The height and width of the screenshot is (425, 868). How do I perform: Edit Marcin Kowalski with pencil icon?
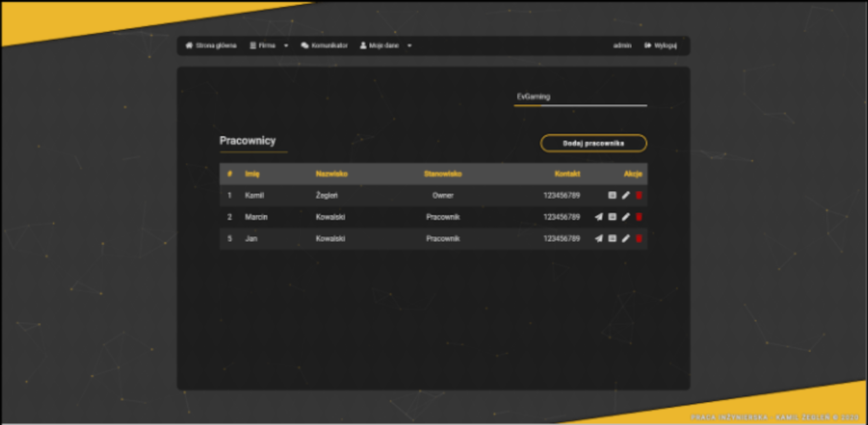click(626, 217)
